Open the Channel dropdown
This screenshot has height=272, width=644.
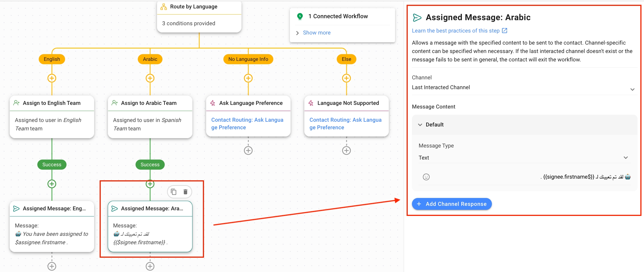523,88
